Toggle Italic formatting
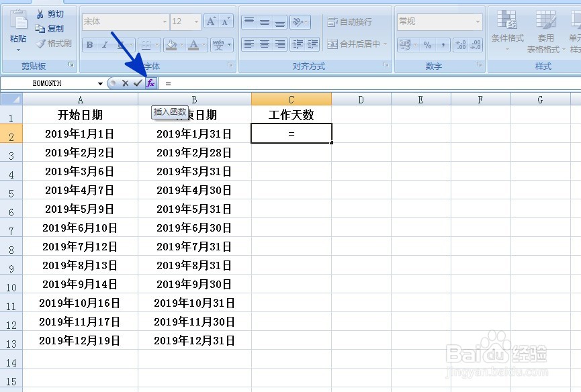This screenshot has height=392, width=581. pyautogui.click(x=103, y=44)
